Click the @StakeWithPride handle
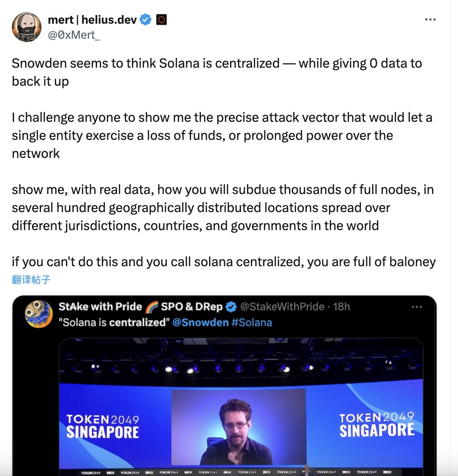This screenshot has width=458, height=476. click(282, 307)
